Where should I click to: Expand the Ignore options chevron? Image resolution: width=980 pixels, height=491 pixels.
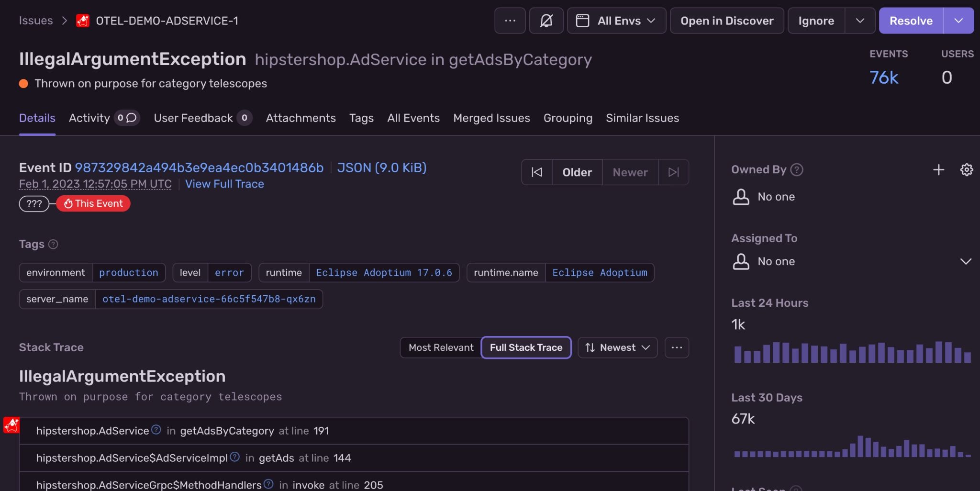[x=860, y=21]
